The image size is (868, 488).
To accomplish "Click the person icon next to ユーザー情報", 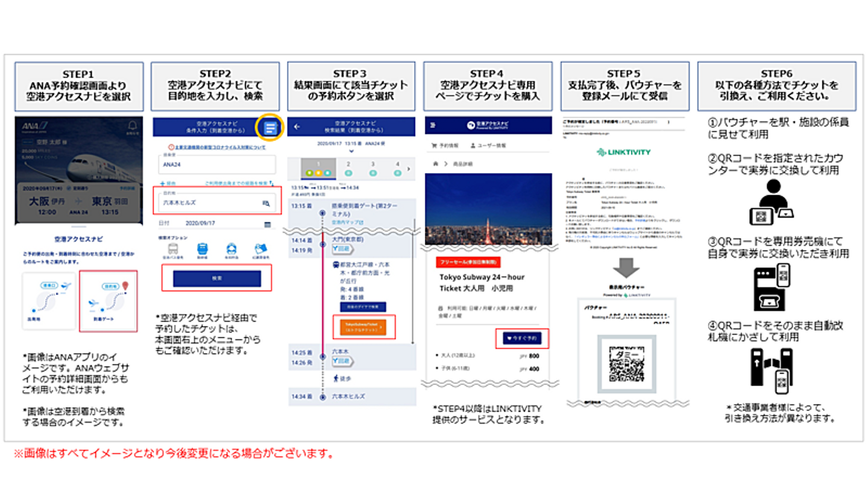I will coord(473,146).
